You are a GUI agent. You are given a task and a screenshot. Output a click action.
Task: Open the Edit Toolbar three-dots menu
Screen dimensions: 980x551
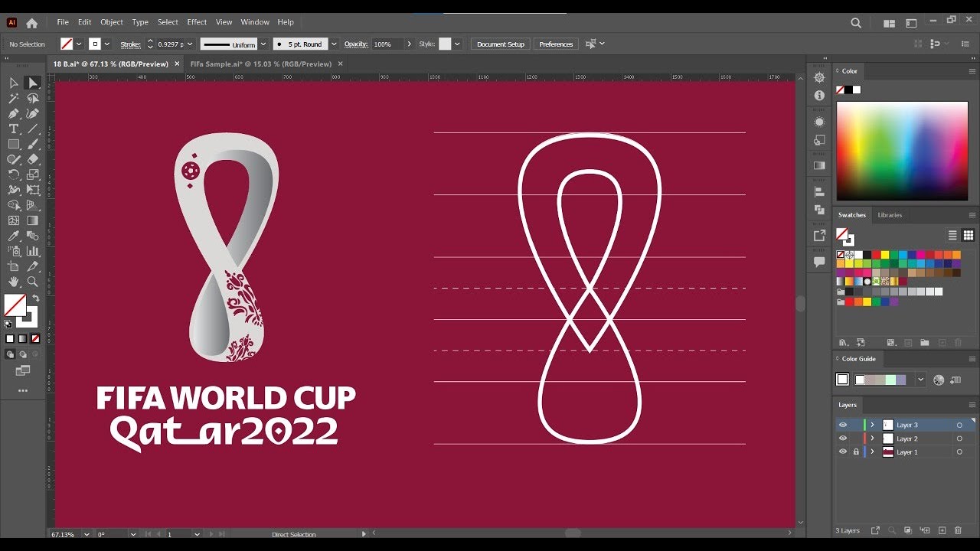click(x=23, y=390)
